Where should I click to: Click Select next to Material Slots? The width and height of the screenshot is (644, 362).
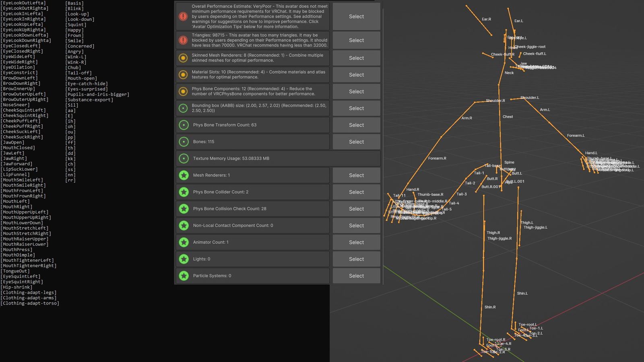[x=356, y=75]
